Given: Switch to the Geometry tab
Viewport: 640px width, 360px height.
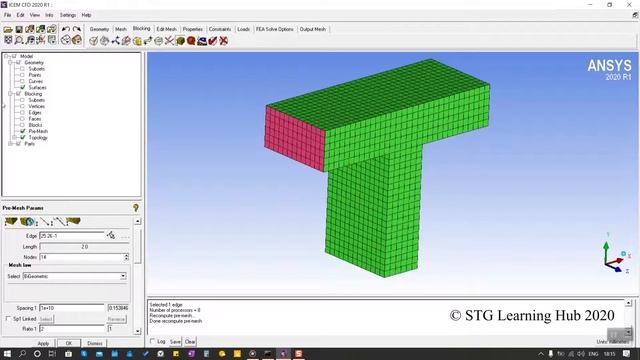Looking at the screenshot, I should [99, 29].
